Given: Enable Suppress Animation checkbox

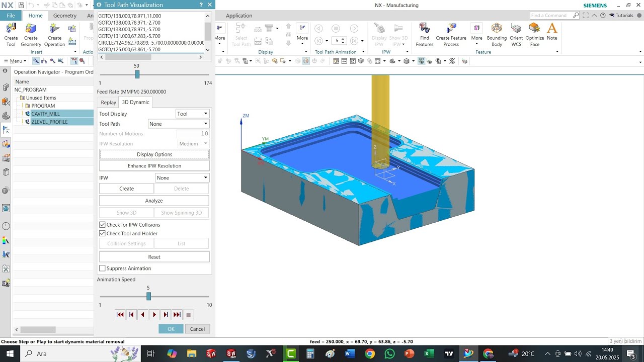Looking at the screenshot, I should click(102, 268).
